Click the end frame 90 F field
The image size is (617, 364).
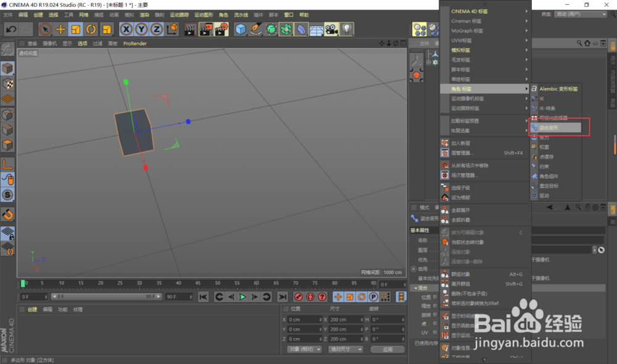pyautogui.click(x=179, y=297)
